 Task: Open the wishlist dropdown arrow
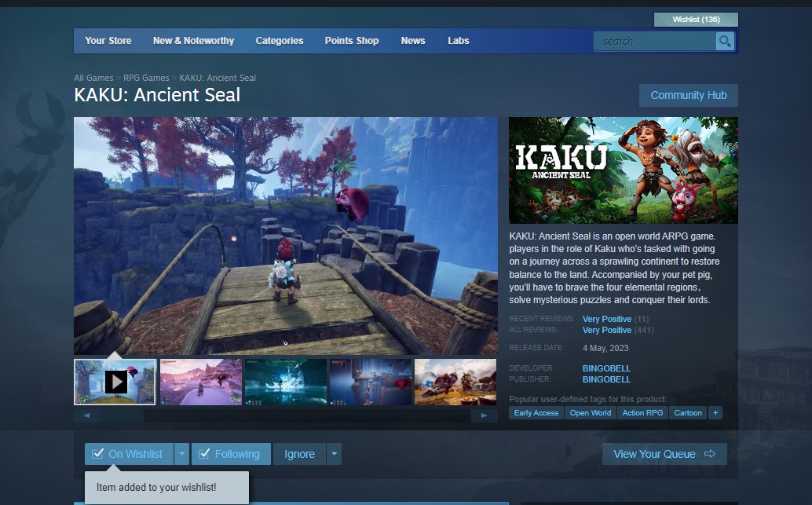181,454
